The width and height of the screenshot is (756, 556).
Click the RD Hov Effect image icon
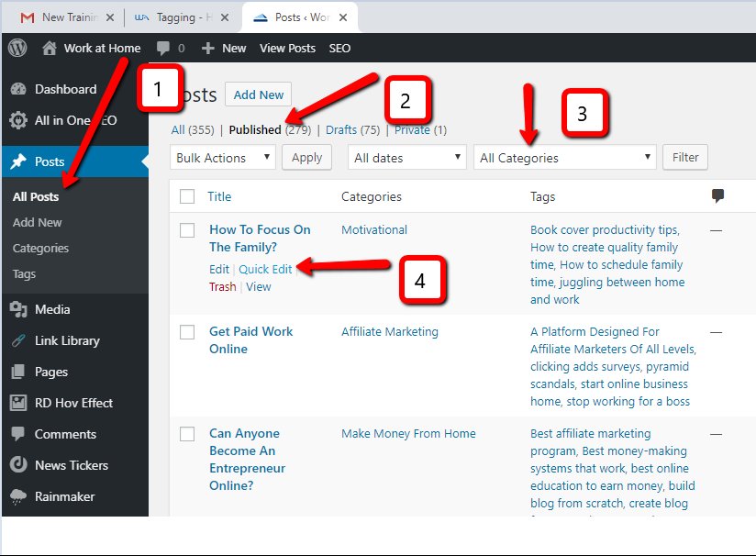coord(18,403)
